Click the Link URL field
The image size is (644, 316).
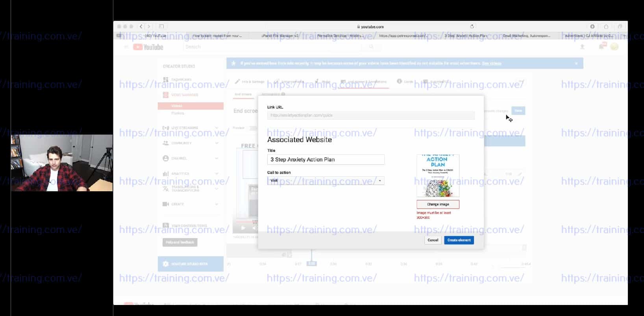(x=371, y=115)
